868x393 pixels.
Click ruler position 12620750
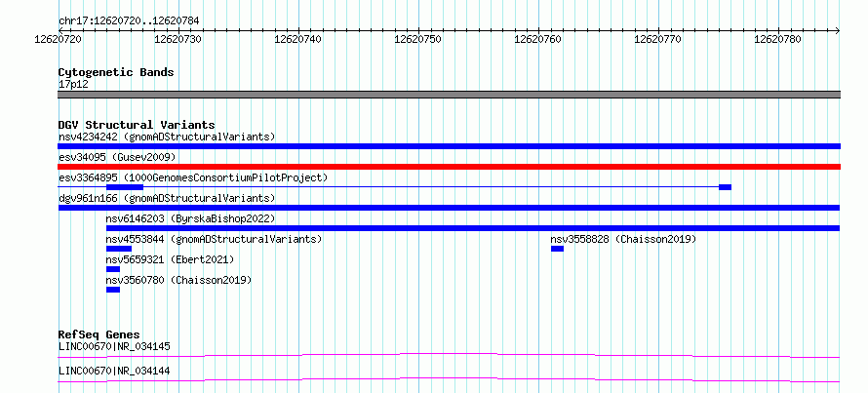pos(418,39)
